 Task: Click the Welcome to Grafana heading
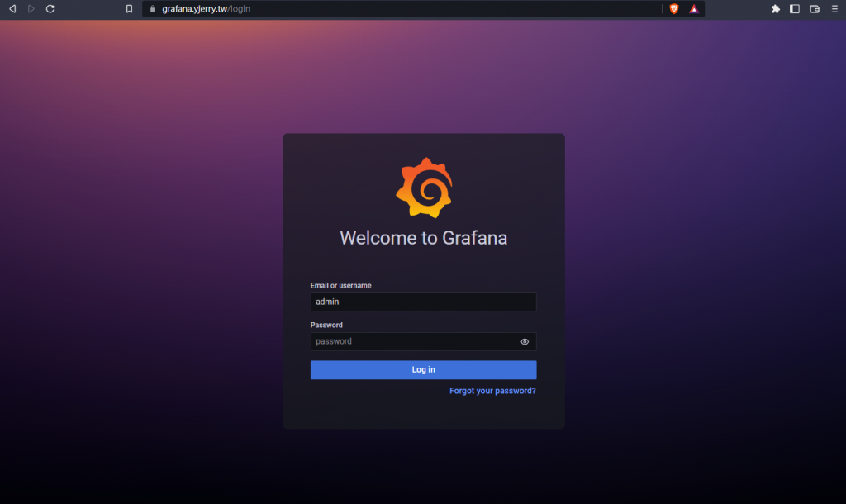point(424,238)
